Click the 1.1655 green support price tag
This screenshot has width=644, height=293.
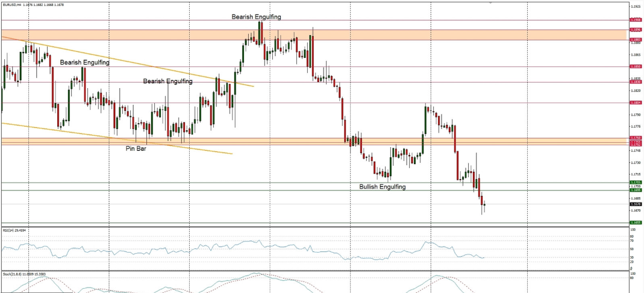tap(635, 222)
